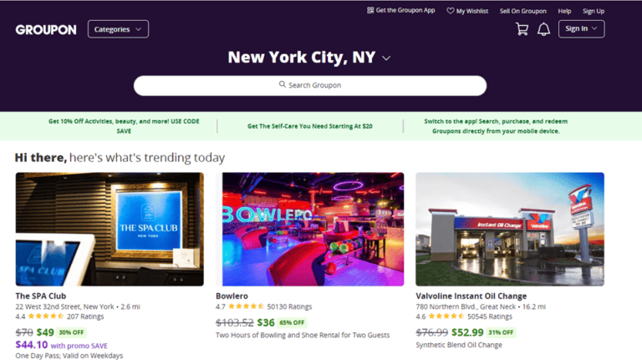Click the Sign Up link

click(x=594, y=11)
